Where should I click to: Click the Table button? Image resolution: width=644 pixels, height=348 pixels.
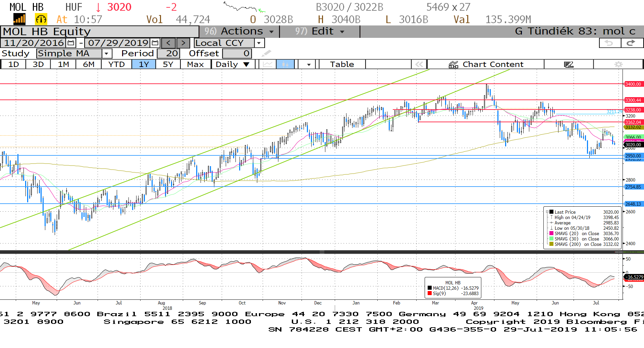pos(342,64)
